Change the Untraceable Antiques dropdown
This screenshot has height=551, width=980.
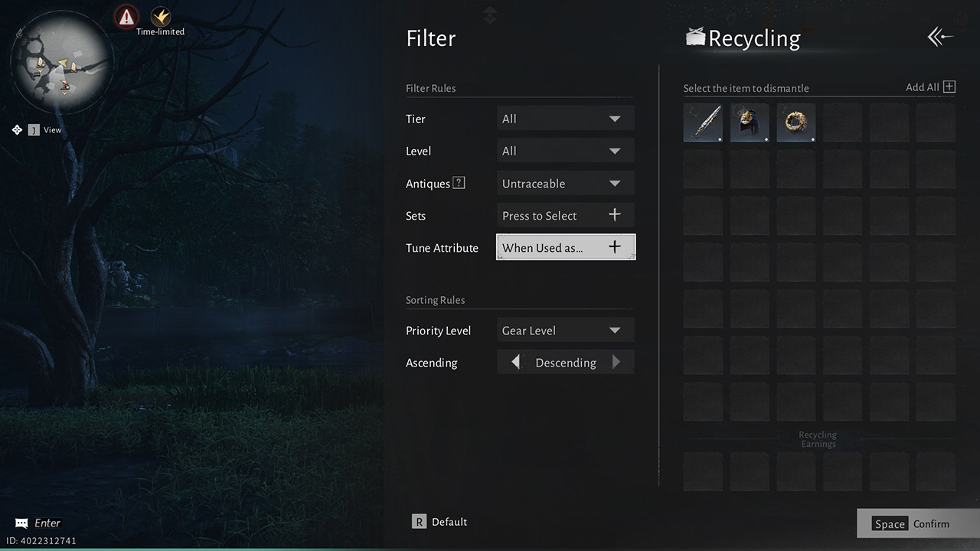[565, 183]
